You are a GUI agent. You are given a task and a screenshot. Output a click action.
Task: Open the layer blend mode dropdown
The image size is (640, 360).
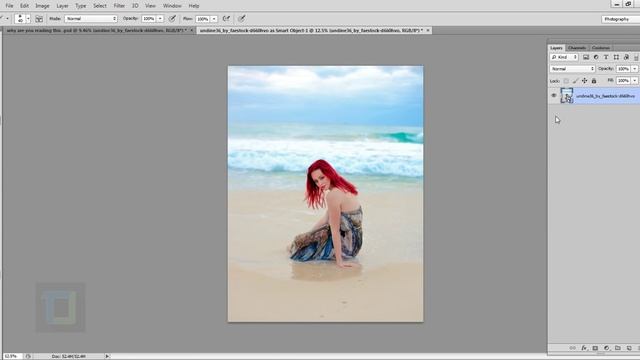[572, 69]
